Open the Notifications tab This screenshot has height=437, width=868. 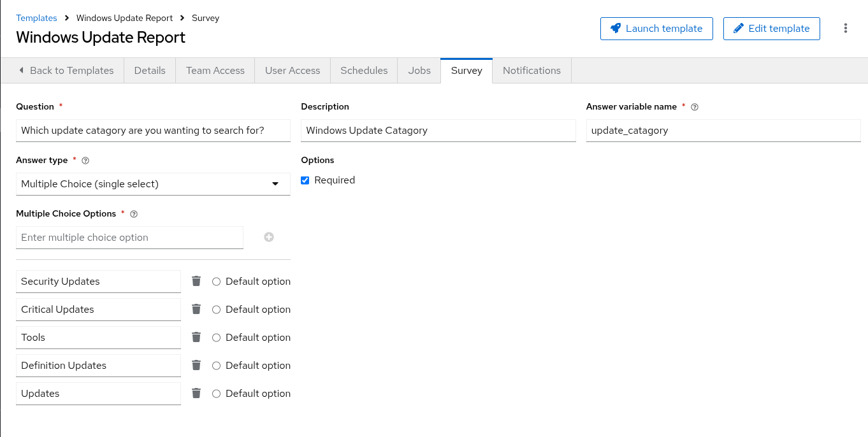(x=532, y=71)
